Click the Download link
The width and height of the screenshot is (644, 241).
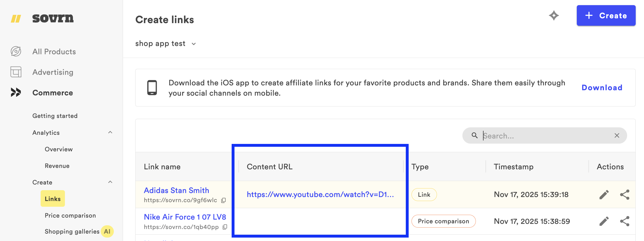click(x=602, y=88)
